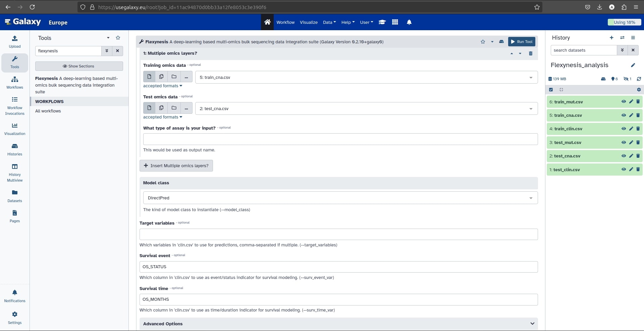Screen dimensions: 644x331
Task: Edit attributes of train_mut.csv
Action: coord(631,102)
